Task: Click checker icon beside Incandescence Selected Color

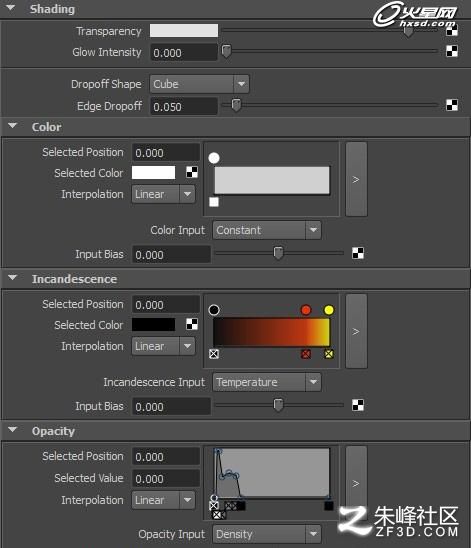Action: tap(192, 324)
